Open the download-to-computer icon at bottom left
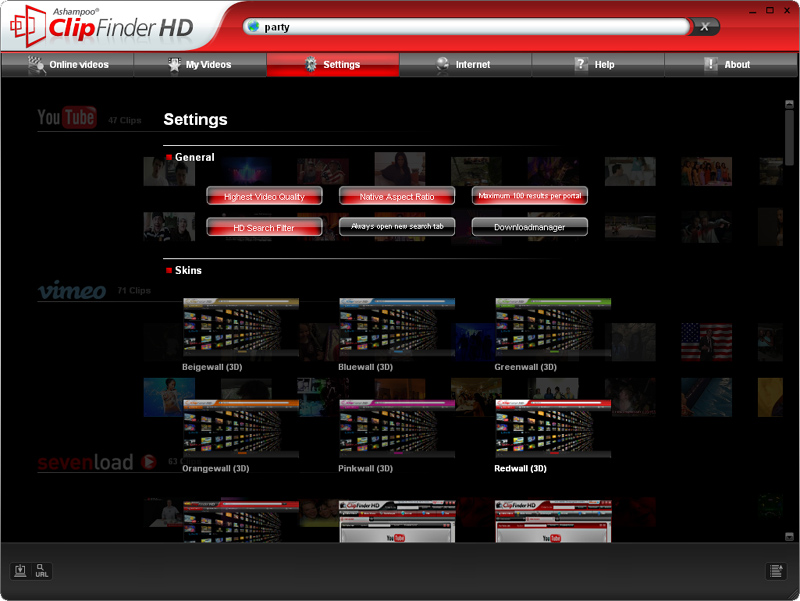The width and height of the screenshot is (800, 601). [x=20, y=571]
